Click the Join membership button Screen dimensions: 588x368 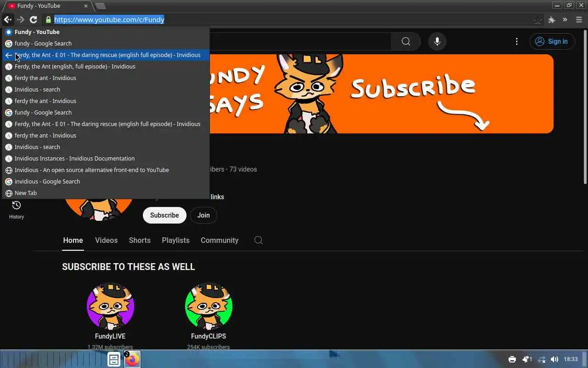(x=204, y=215)
